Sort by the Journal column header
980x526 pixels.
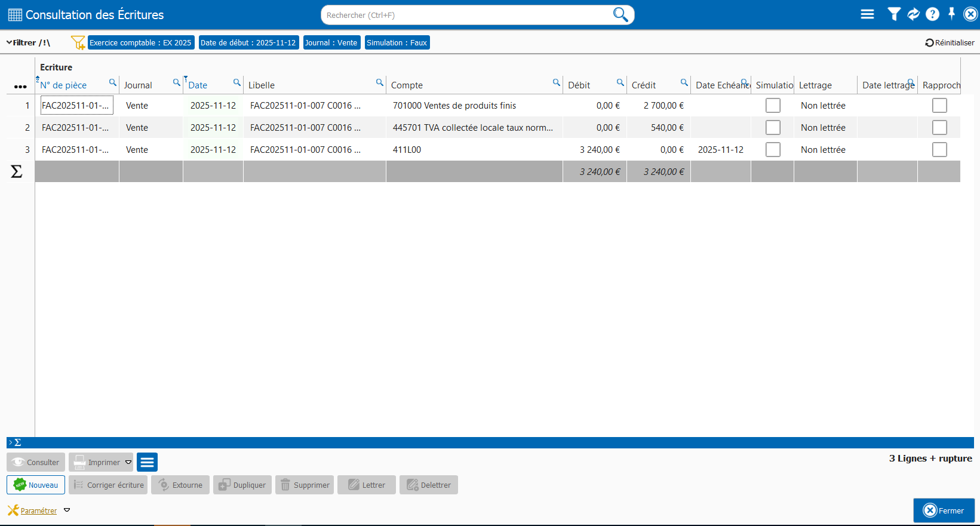click(138, 85)
